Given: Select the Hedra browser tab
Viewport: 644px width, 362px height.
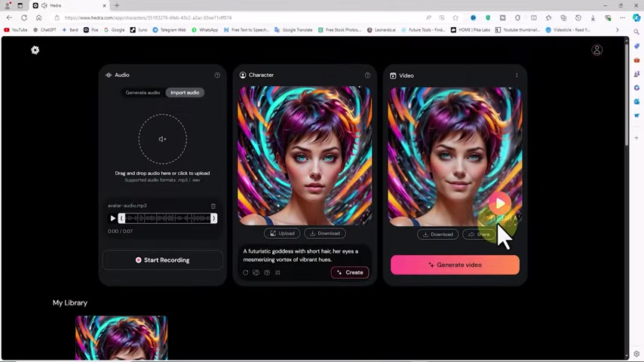Looking at the screenshot, I should pos(69,5).
